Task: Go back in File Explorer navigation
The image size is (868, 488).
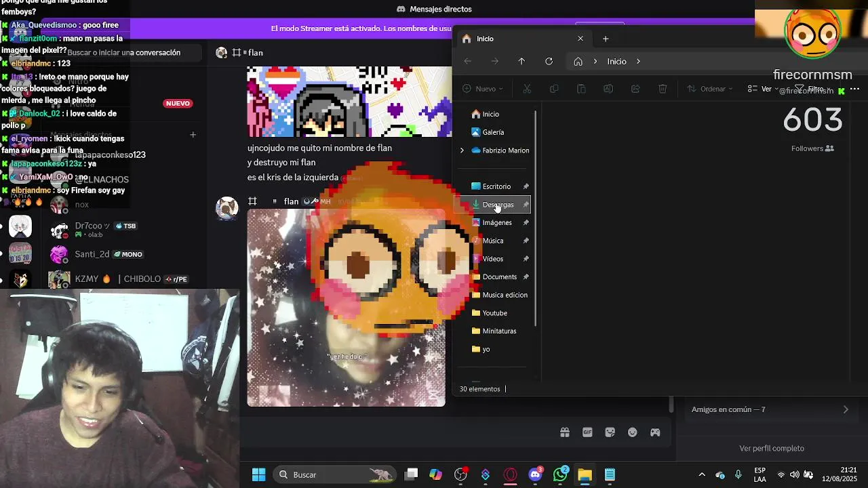Action: 467,61
